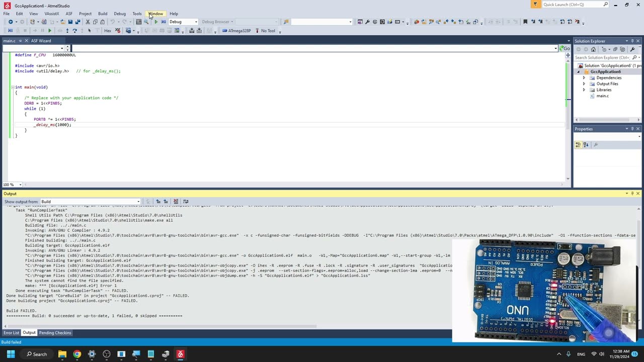Collapse the GccApplication6 project node
The image size is (644, 362).
(578, 72)
